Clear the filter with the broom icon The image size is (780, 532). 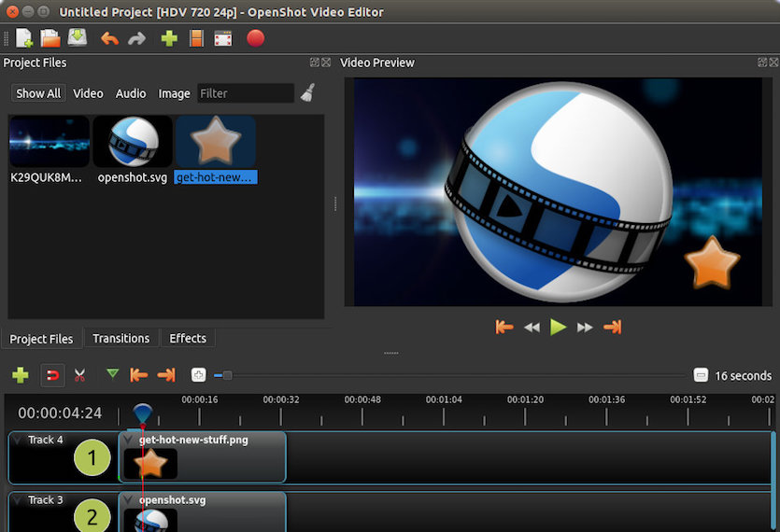(x=308, y=93)
